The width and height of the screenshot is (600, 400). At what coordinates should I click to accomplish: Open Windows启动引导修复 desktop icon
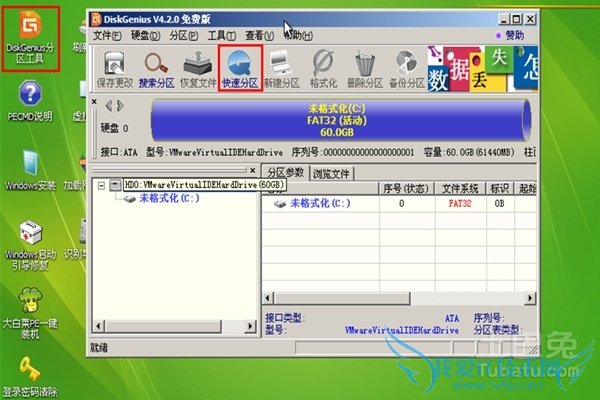[x=30, y=245]
